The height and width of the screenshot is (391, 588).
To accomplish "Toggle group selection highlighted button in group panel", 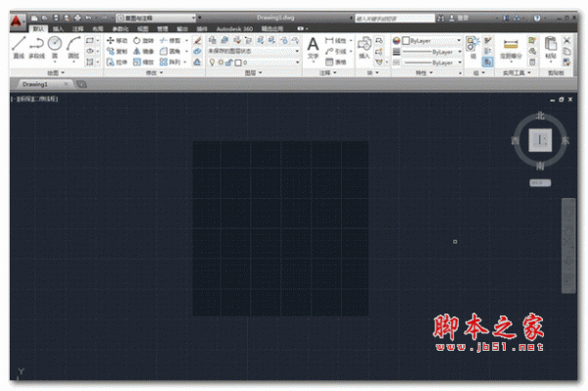I will tap(487, 62).
